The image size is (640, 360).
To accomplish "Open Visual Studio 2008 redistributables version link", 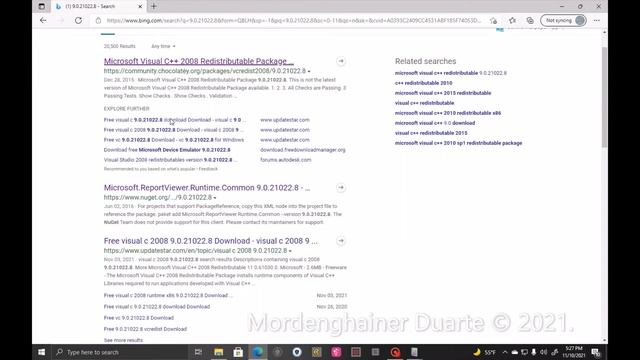I will 170,160.
